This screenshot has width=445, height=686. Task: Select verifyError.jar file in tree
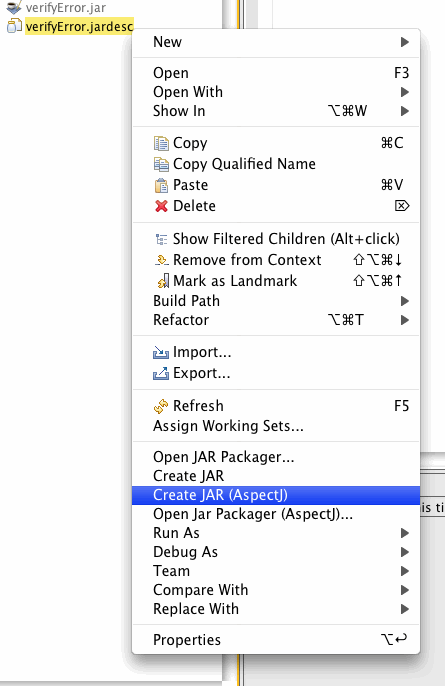(66, 7)
